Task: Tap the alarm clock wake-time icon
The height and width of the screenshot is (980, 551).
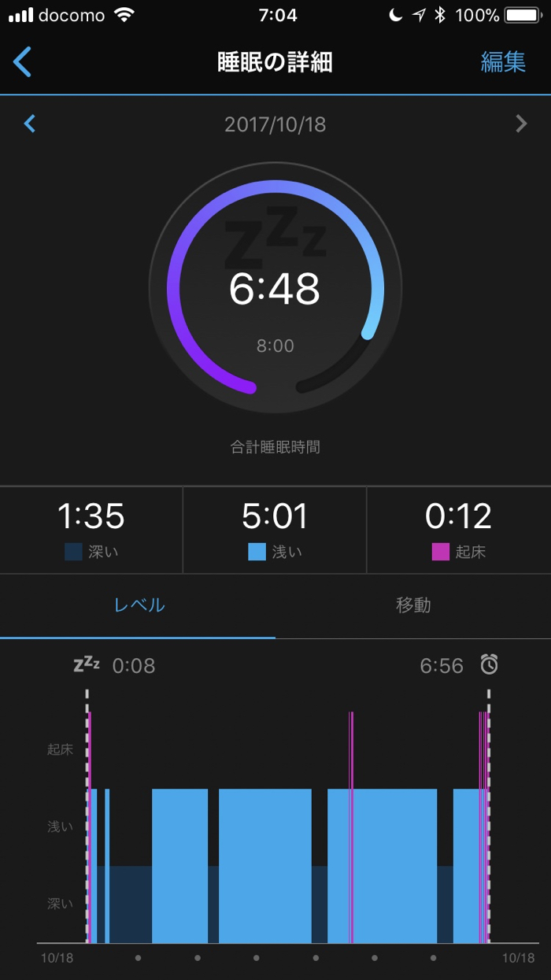Action: [489, 665]
